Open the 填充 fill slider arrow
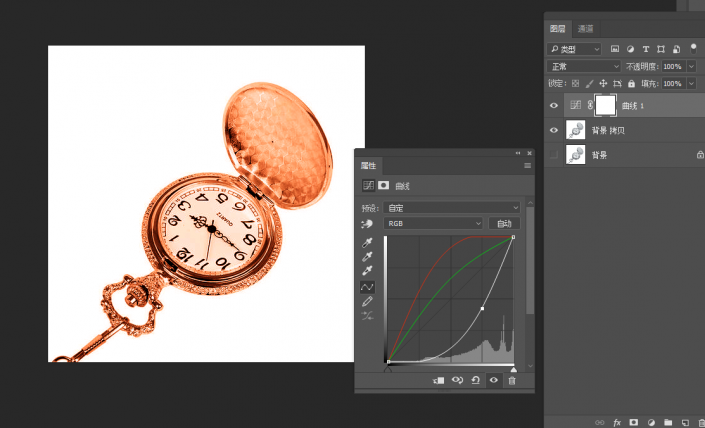This screenshot has height=428, width=705. point(692,84)
